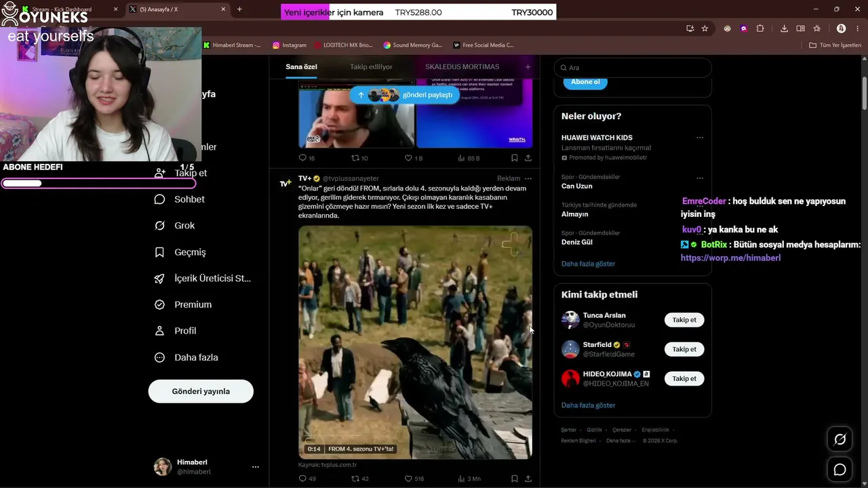Share the post with 85 B views
This screenshot has width=868, height=488.
coord(528,158)
